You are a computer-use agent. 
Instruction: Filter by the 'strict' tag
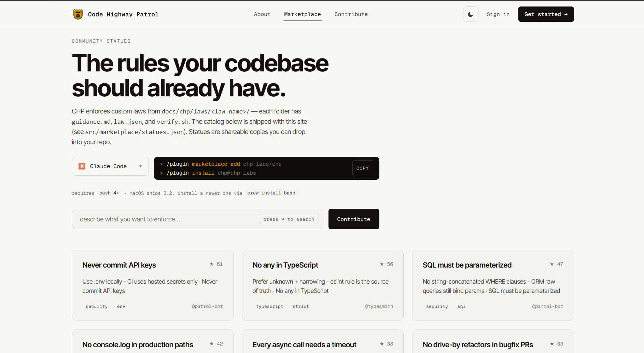pos(301,307)
